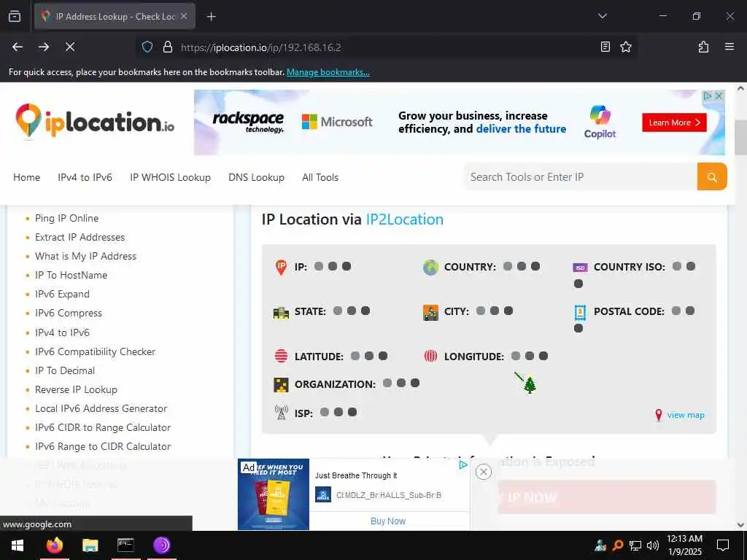747x560 pixels.
Task: Open the terminal window in taskbar
Action: [x=125, y=545]
